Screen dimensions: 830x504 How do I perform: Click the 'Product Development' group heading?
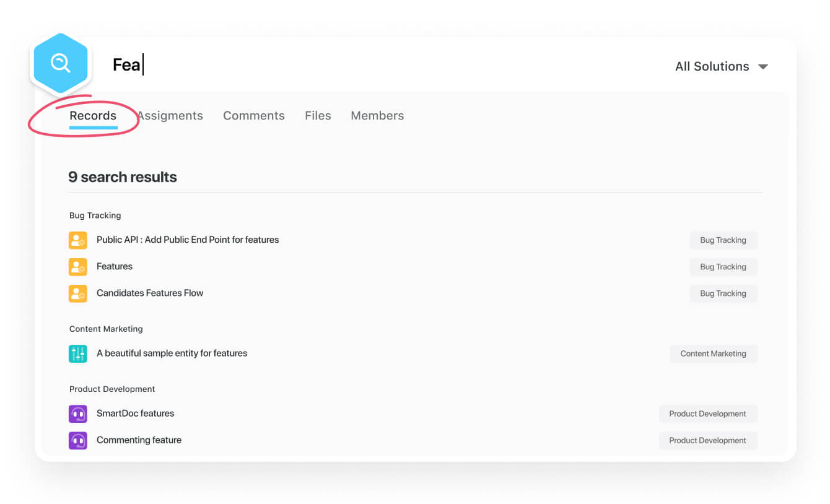click(x=112, y=389)
